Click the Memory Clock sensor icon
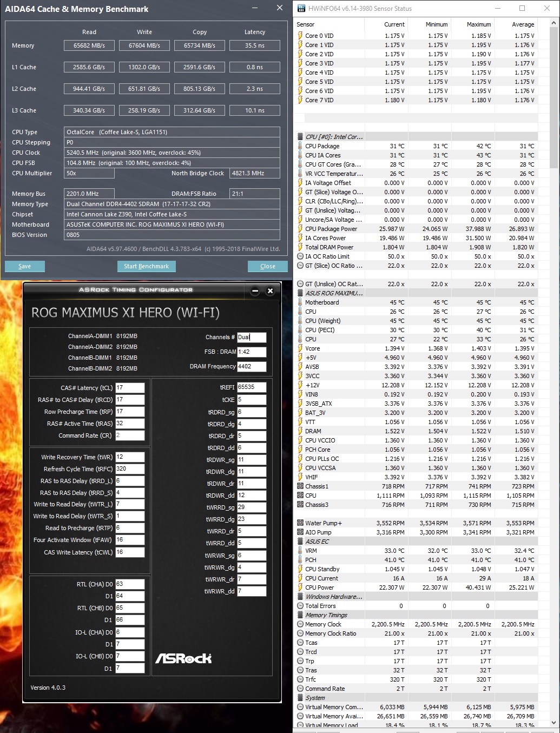This screenshot has height=733, width=560. 300,624
